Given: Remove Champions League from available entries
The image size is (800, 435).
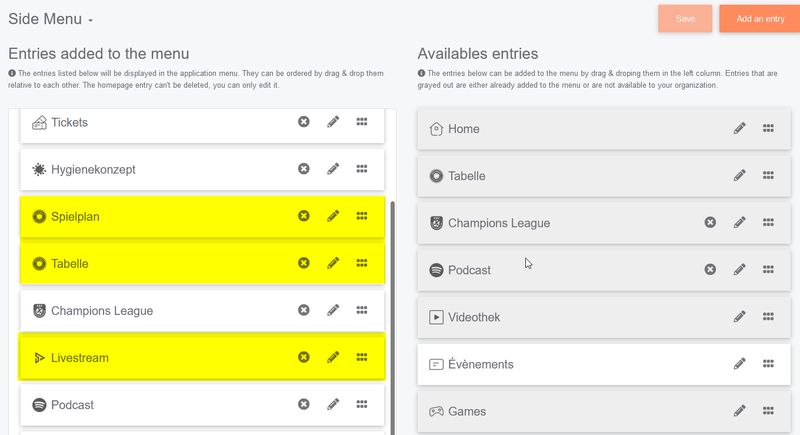Looking at the screenshot, I should 710,222.
